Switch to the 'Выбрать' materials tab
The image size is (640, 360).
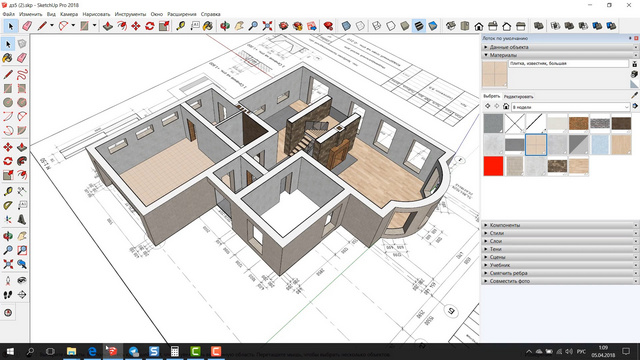[x=491, y=96]
